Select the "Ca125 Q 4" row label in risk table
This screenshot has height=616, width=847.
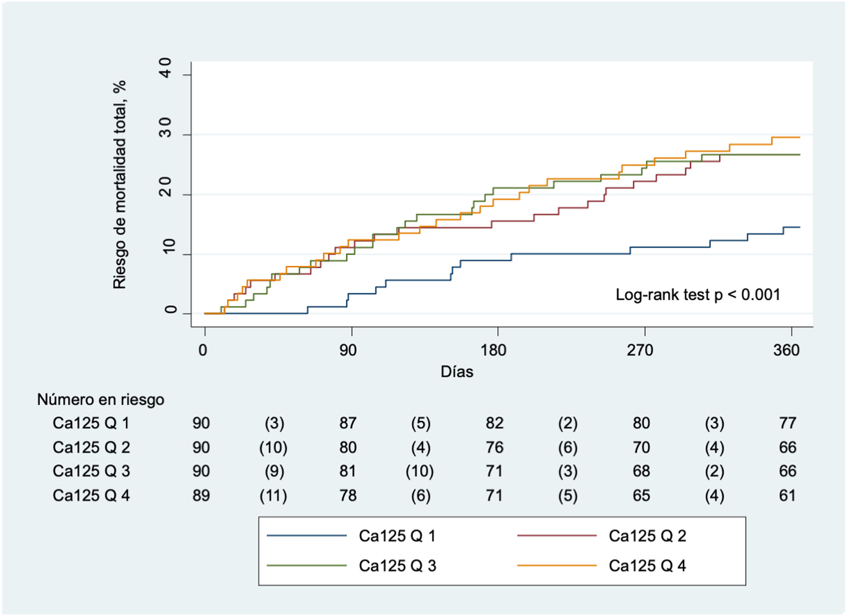pyautogui.click(x=91, y=495)
